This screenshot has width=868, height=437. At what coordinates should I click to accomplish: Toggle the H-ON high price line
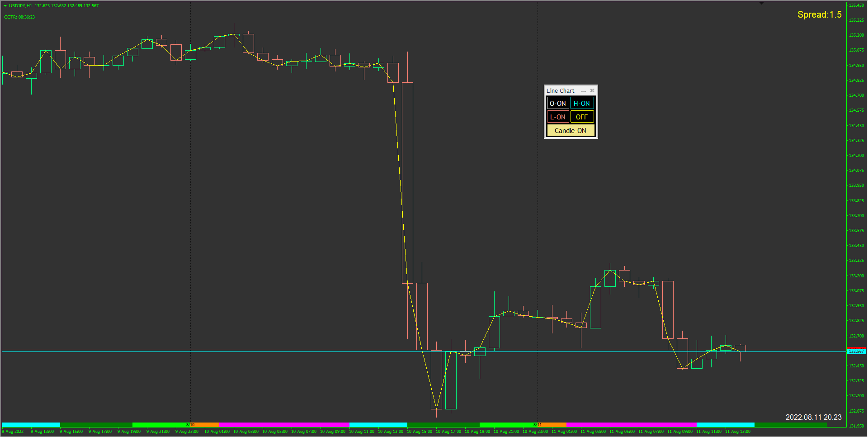(582, 104)
